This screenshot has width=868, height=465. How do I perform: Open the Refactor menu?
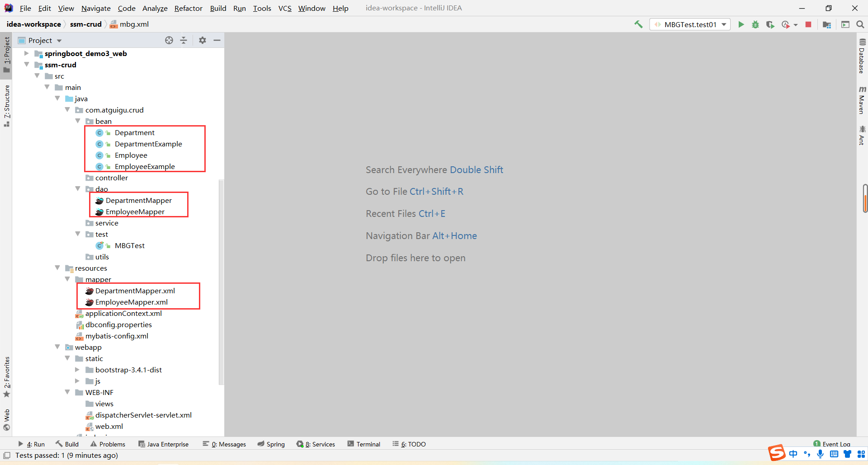[x=189, y=8]
